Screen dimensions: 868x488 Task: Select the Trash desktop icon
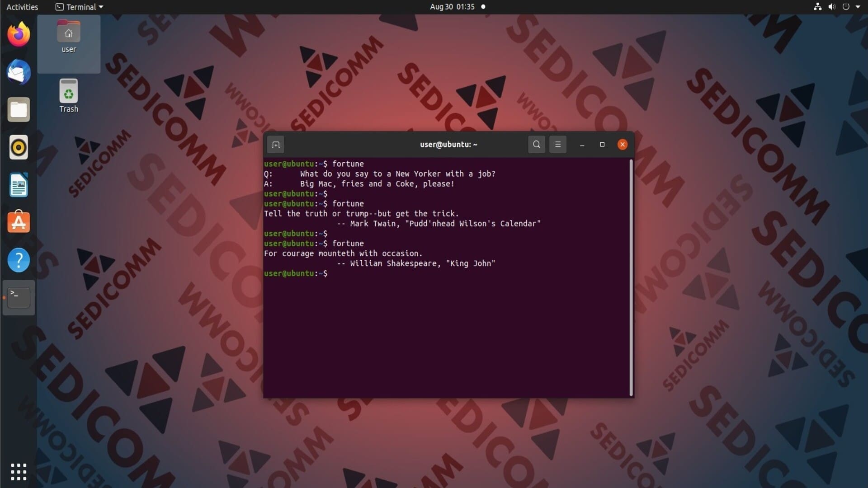tap(69, 96)
